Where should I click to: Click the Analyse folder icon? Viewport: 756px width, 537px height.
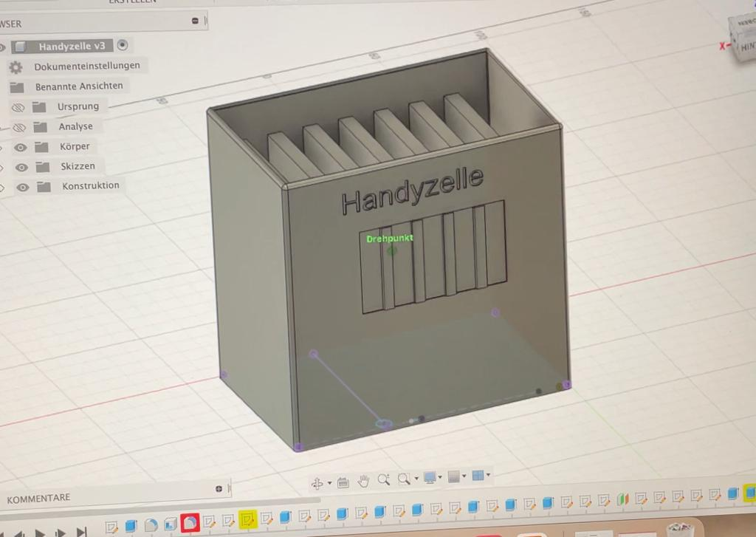40,127
